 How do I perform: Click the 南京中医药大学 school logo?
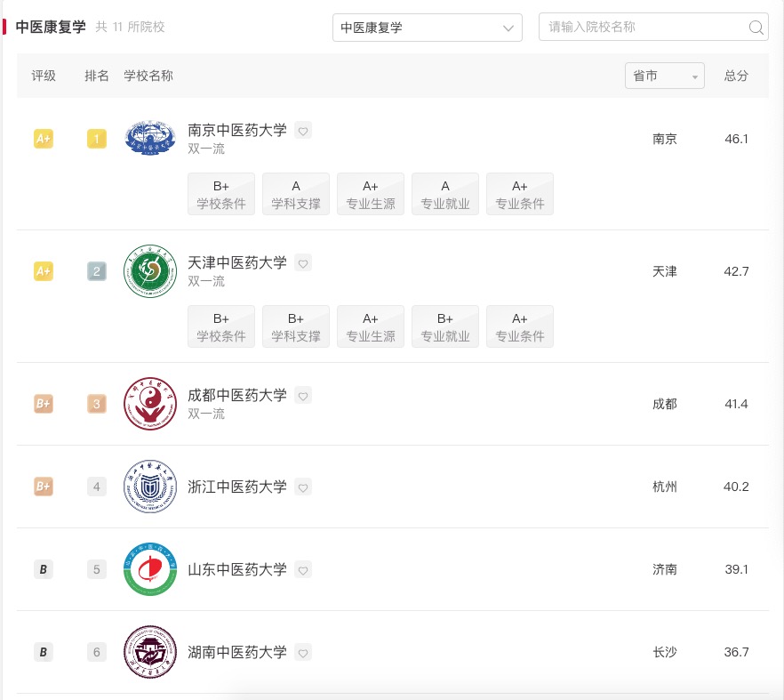pos(149,138)
